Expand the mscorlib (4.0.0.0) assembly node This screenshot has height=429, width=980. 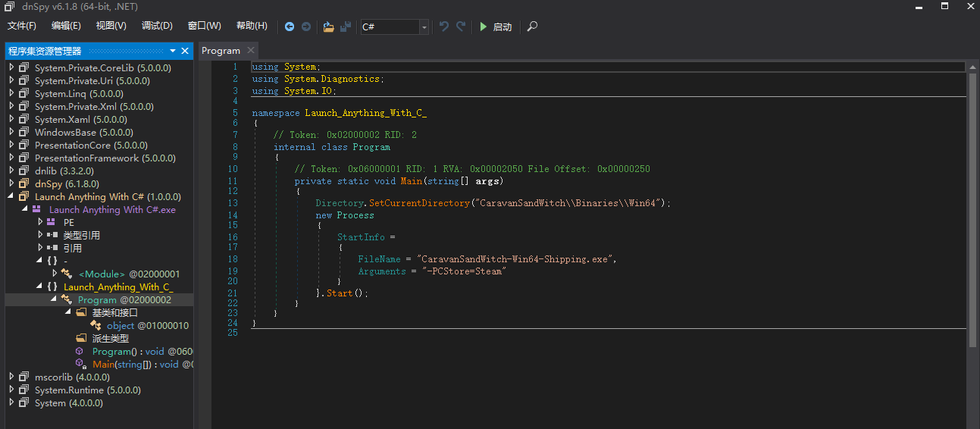coord(11,377)
